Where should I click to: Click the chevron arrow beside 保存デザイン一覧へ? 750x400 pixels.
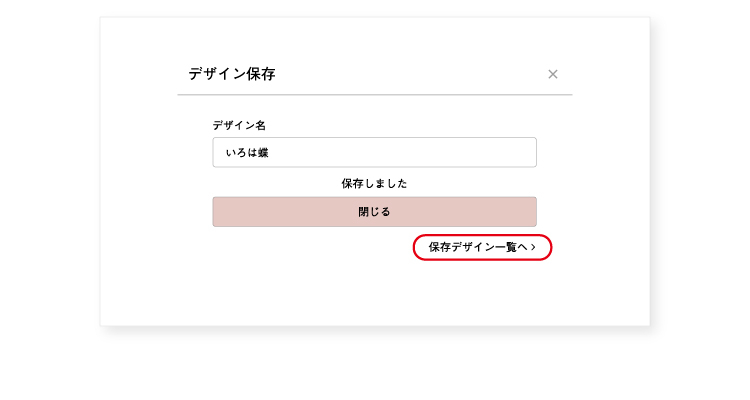pyautogui.click(x=534, y=247)
